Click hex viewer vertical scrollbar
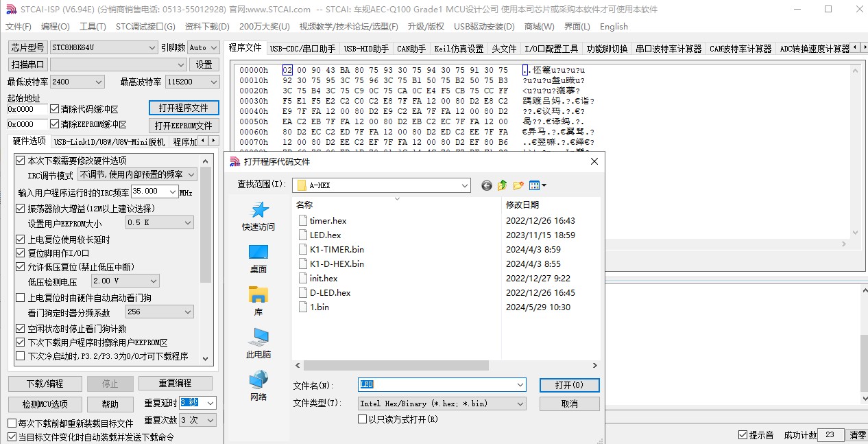Screen dimensions: 868x444 (854, 152)
